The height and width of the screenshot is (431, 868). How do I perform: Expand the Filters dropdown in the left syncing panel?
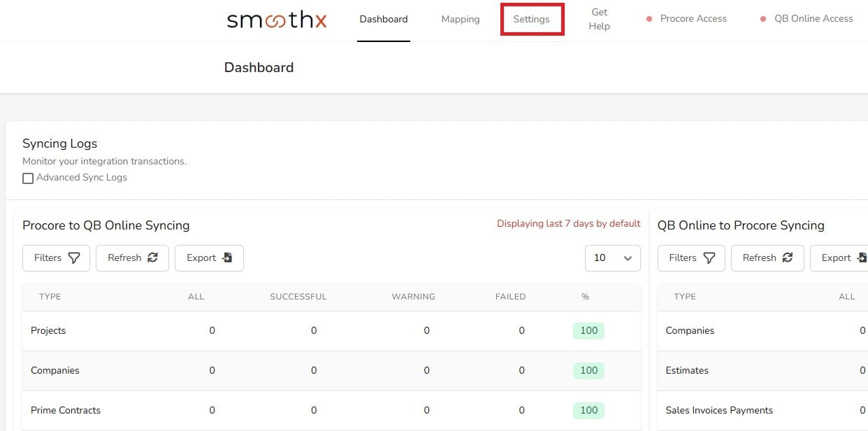(55, 258)
